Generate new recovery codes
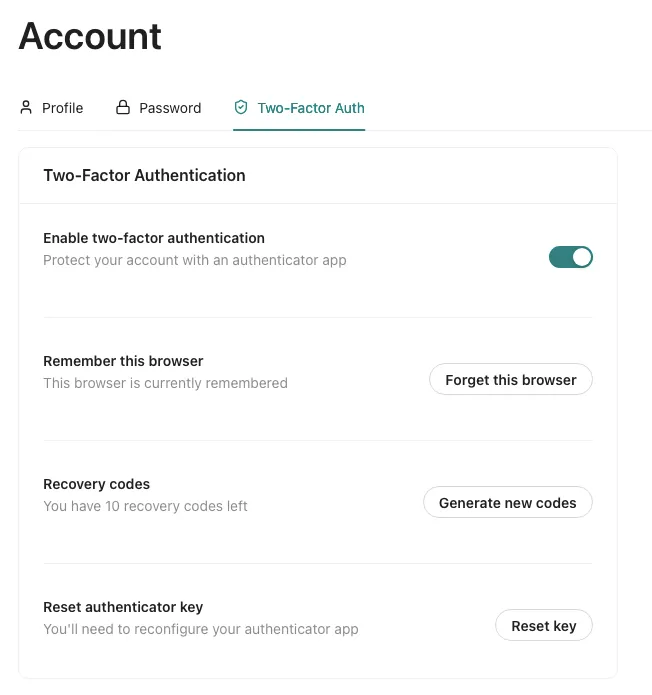 [x=508, y=503]
